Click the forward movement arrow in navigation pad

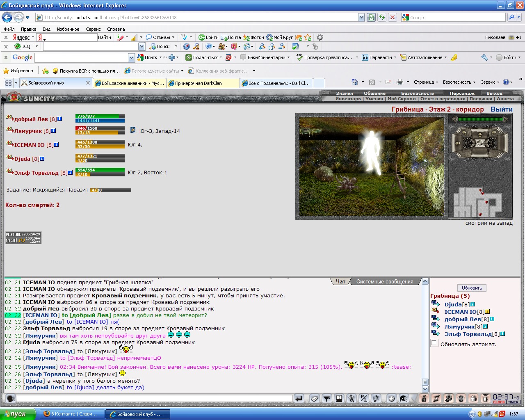(x=480, y=135)
